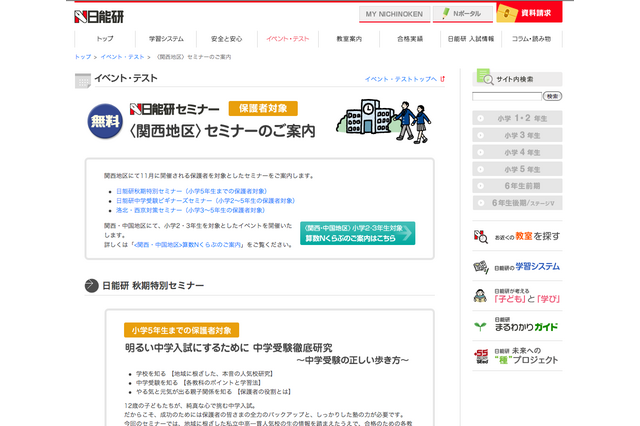Select the 安全と安心 navigation tab
The width and height of the screenshot is (640, 426).
tap(227, 39)
